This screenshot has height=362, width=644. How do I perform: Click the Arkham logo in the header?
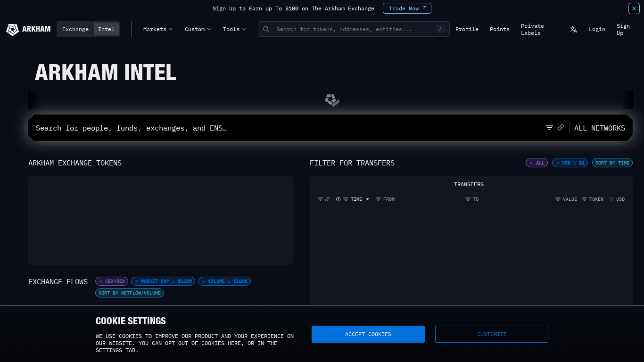pyautogui.click(x=28, y=29)
